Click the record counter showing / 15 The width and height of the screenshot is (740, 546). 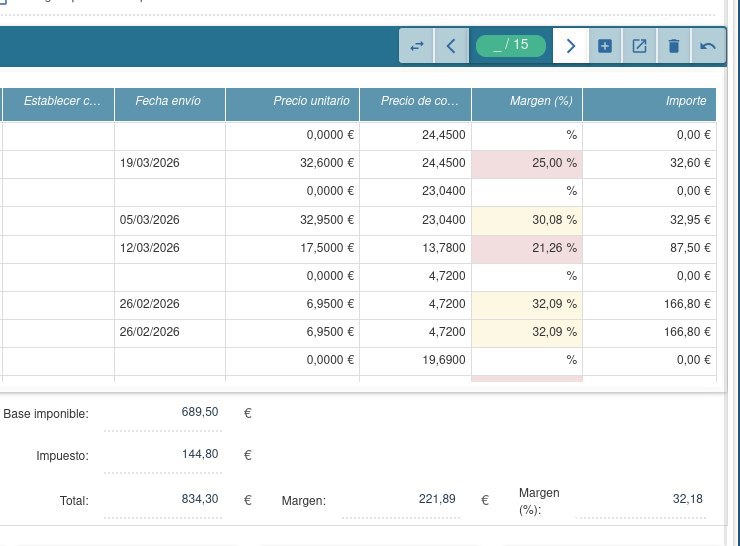point(511,45)
